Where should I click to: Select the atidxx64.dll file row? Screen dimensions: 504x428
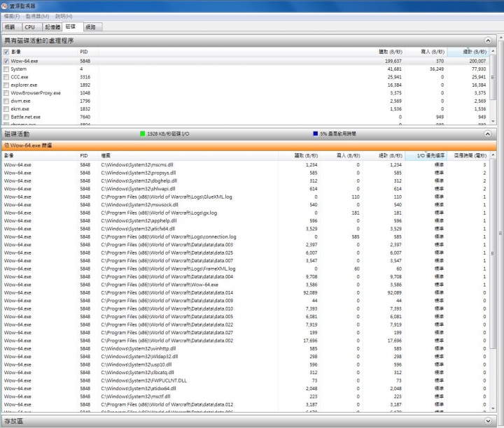click(246, 389)
